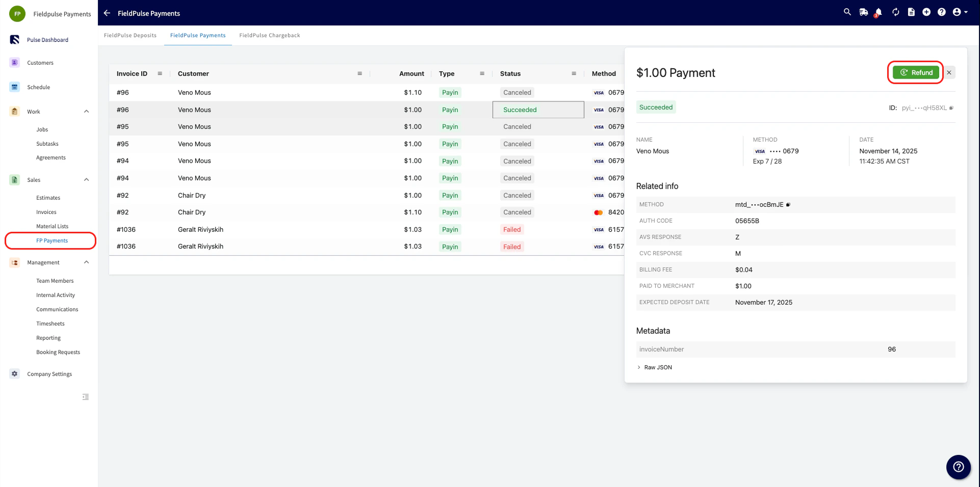
Task: Collapse the Management section chevron
Action: 86,262
